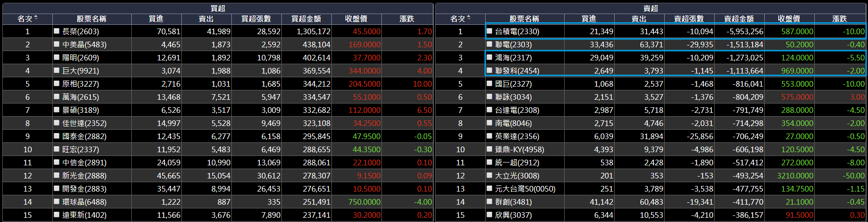Tick the checkbox for 國泰金(2882)
Screen dimensions: 868x222
pos(57,136)
